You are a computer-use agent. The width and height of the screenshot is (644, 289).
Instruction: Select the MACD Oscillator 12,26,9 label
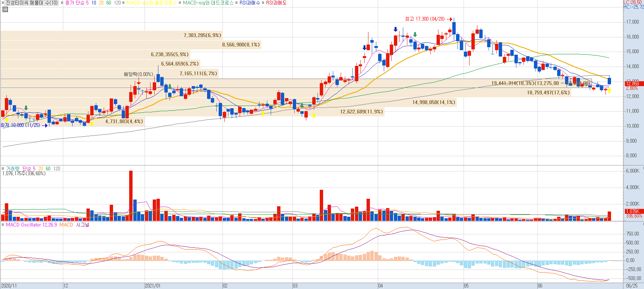point(31,225)
